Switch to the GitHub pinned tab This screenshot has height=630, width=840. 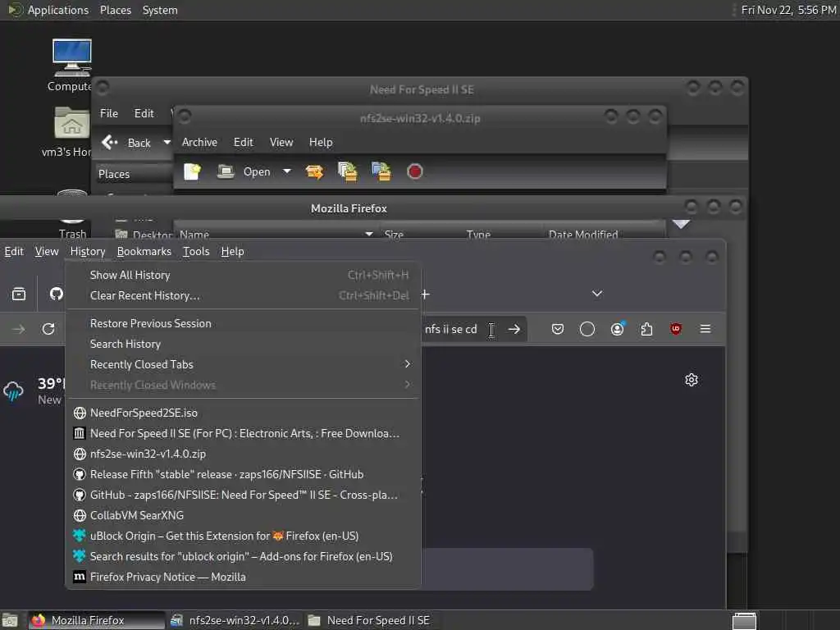[57, 294]
